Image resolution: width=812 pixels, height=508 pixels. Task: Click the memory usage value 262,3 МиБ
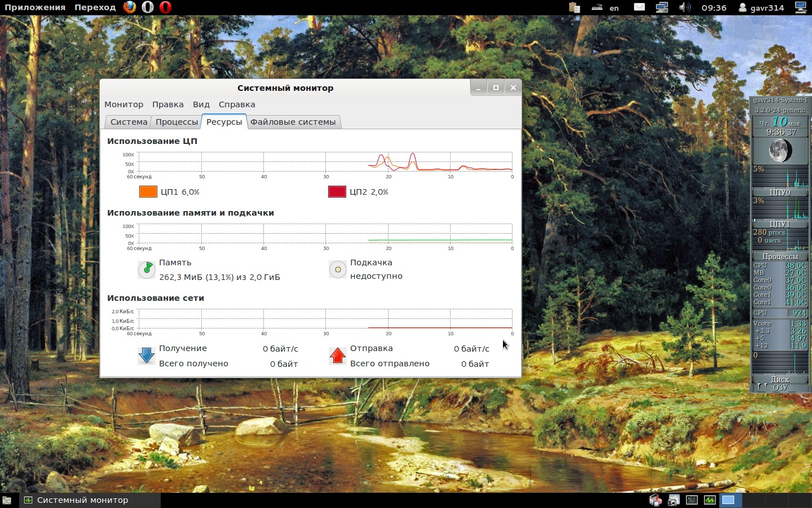click(219, 277)
